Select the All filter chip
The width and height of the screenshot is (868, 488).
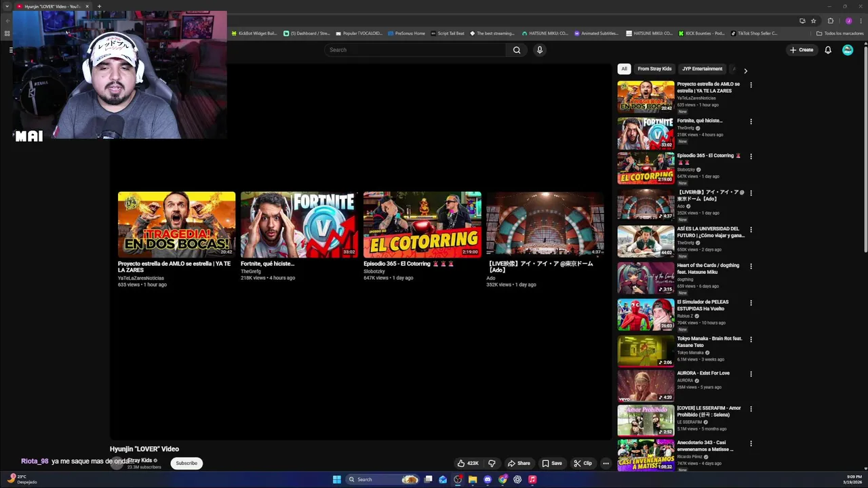point(624,68)
